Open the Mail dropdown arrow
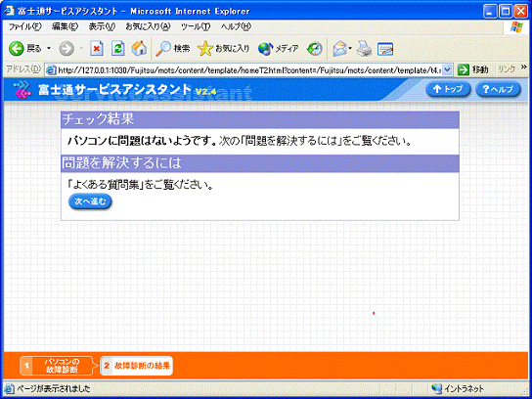 coord(350,49)
